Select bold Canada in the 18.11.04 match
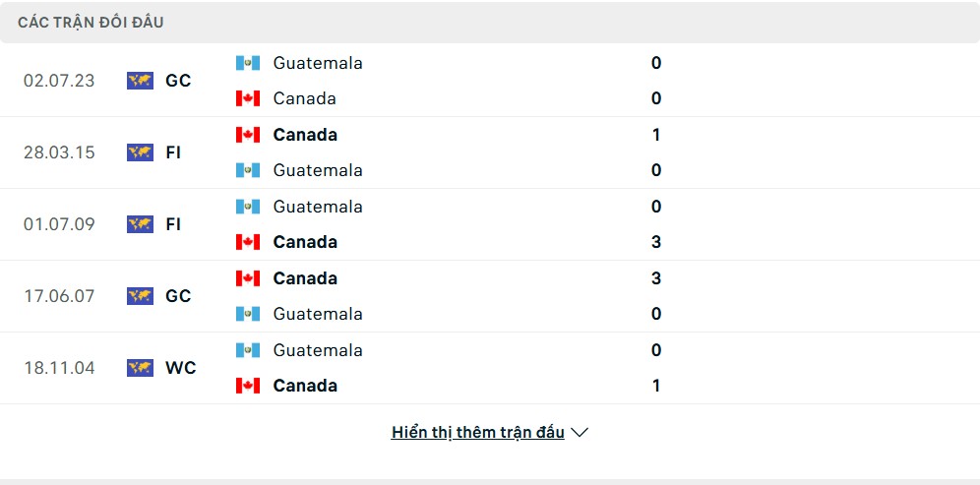 (305, 386)
